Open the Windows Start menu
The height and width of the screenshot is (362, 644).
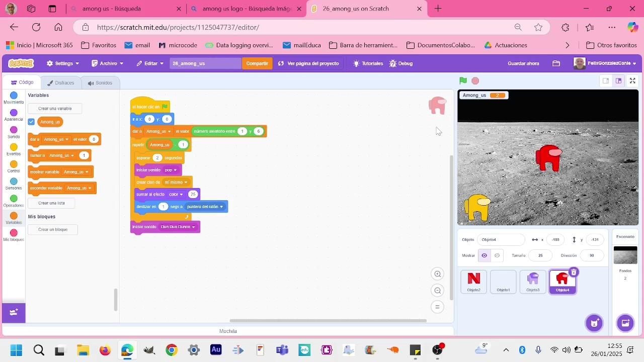pyautogui.click(x=16, y=350)
